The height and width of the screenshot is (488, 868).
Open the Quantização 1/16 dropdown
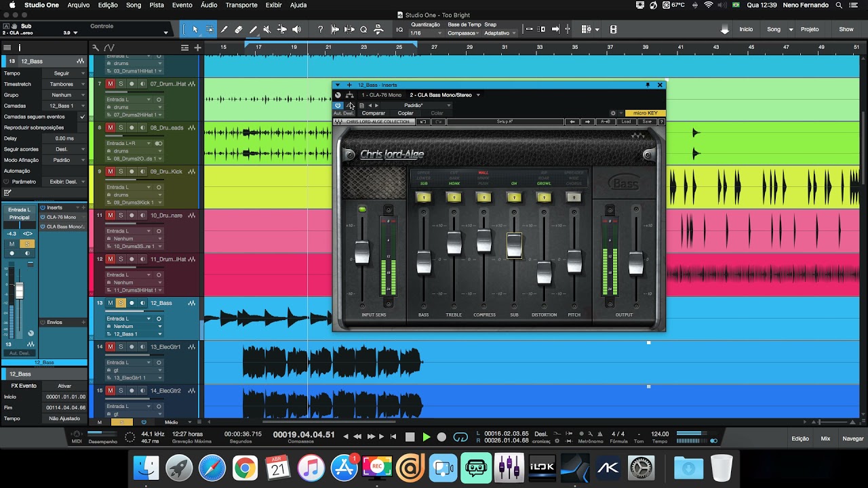(x=426, y=33)
